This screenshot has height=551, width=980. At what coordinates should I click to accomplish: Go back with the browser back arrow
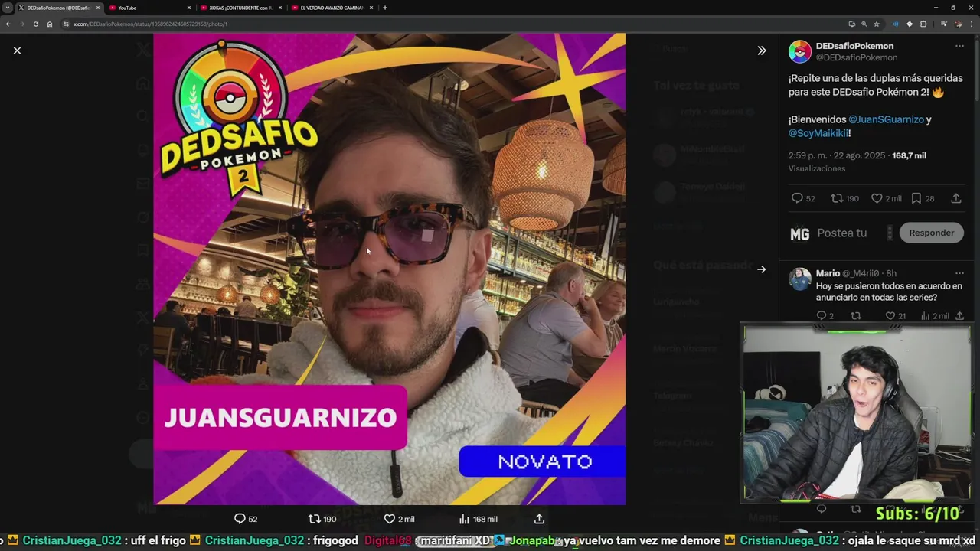click(8, 24)
